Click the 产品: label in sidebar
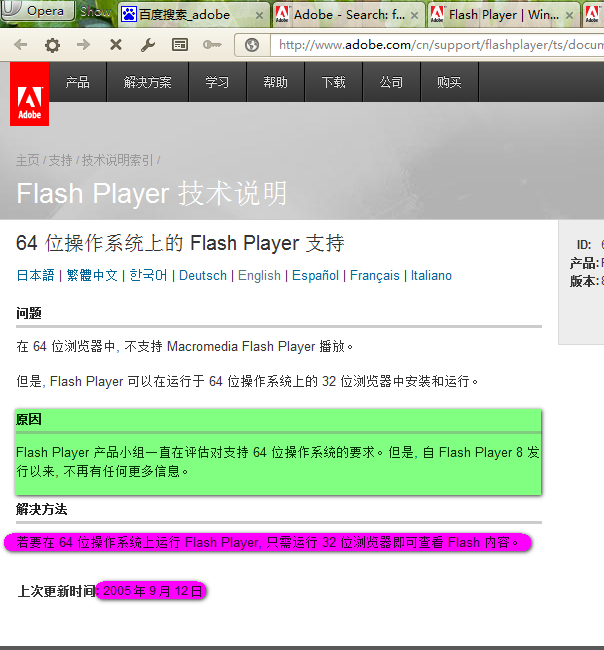Viewport: 604px width, 650px height. pos(584,263)
